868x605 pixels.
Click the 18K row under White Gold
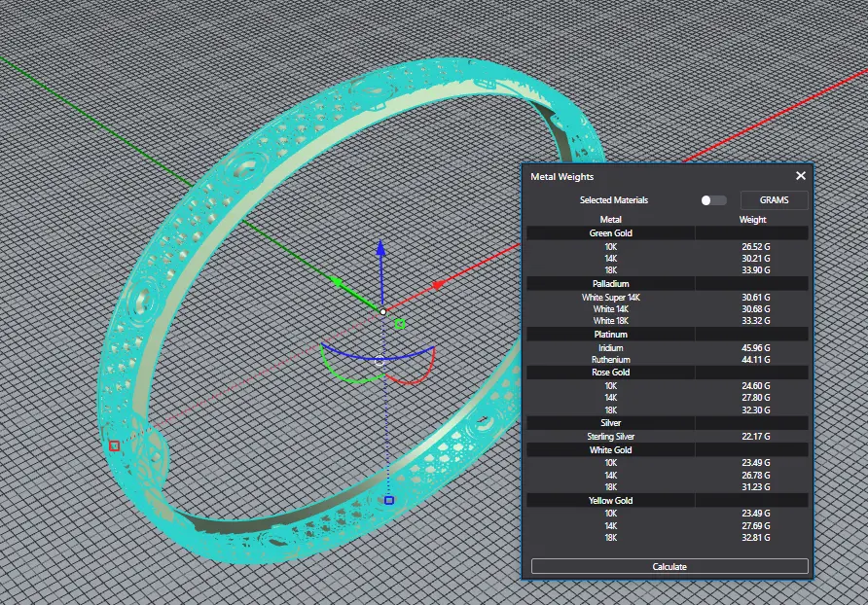668,487
